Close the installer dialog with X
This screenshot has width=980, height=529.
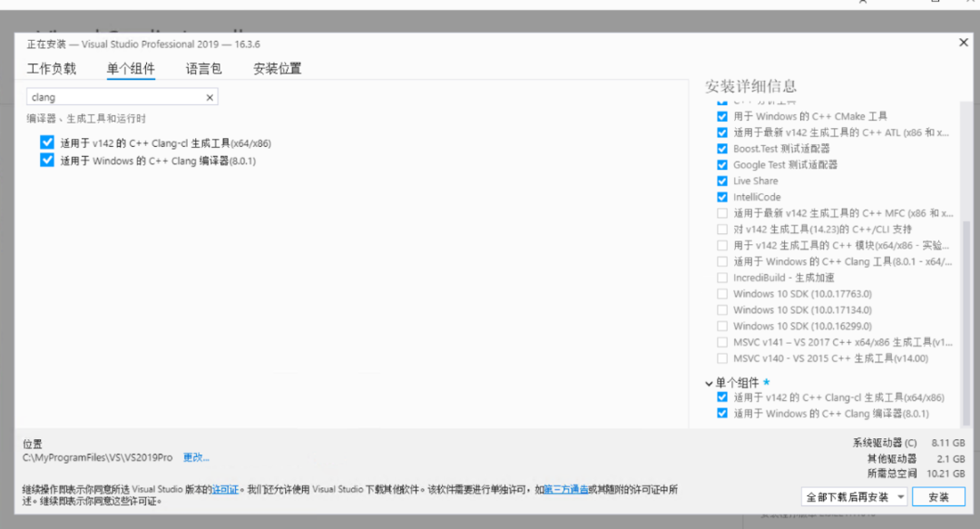(963, 43)
